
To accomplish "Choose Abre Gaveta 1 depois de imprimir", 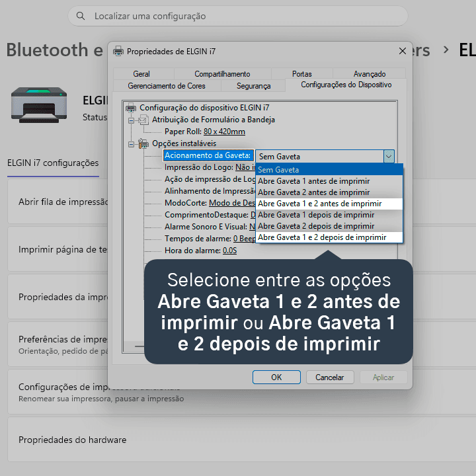I will coord(329,215).
